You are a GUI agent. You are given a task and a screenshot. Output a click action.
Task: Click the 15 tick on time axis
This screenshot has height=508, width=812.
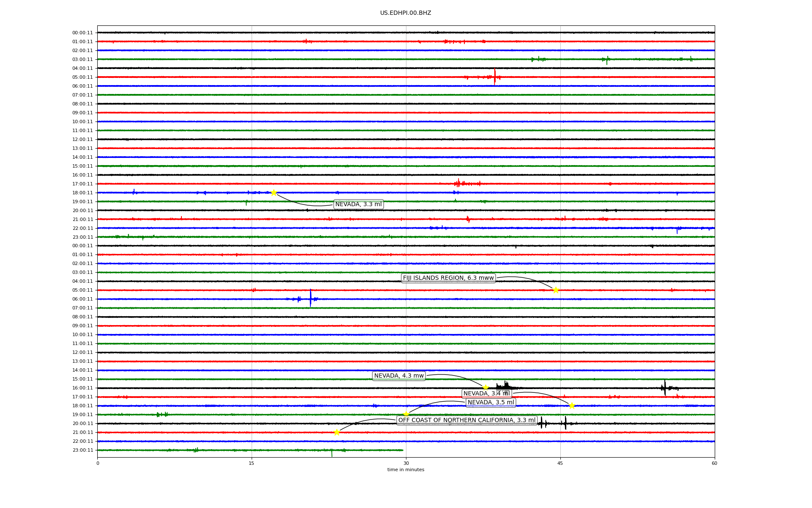pos(252,463)
